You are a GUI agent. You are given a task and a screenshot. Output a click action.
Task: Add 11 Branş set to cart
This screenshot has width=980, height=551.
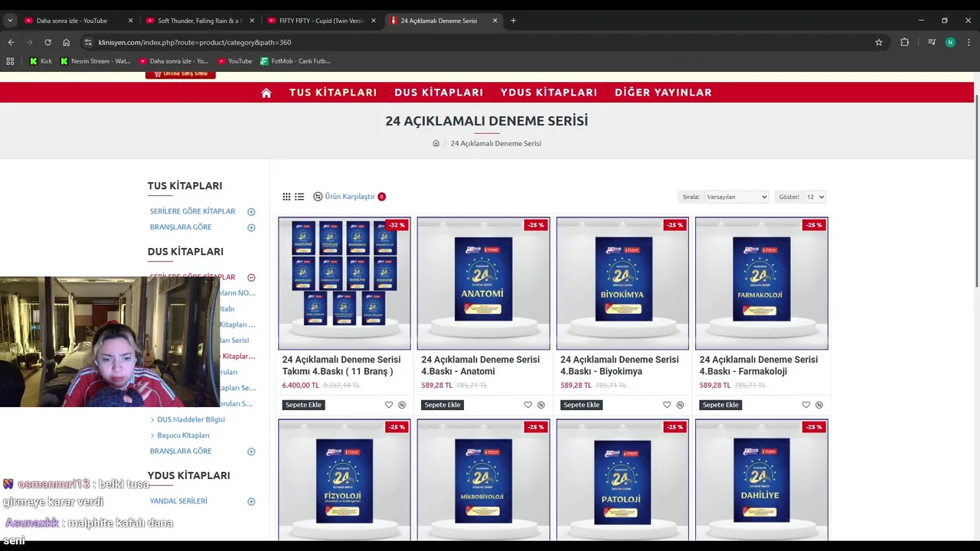(x=303, y=405)
